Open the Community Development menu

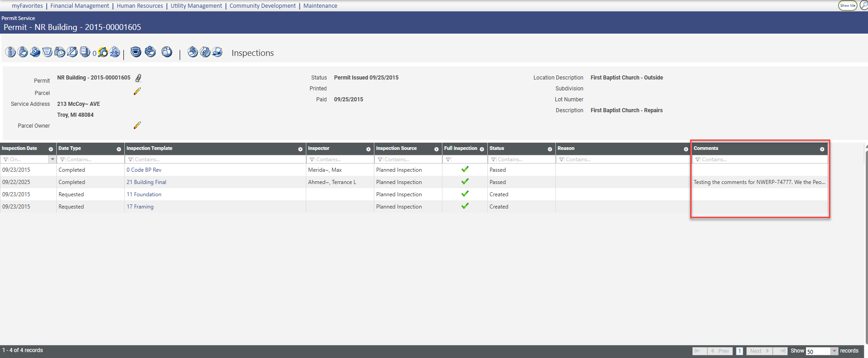tap(262, 6)
